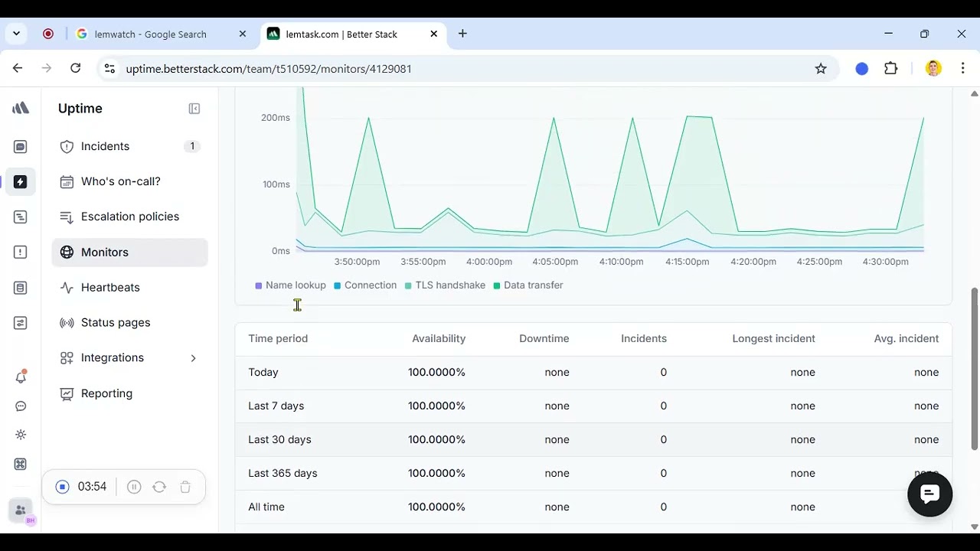This screenshot has width=980, height=551.
Task: Click the 4:15:00pm chart time label
Action: (688, 262)
